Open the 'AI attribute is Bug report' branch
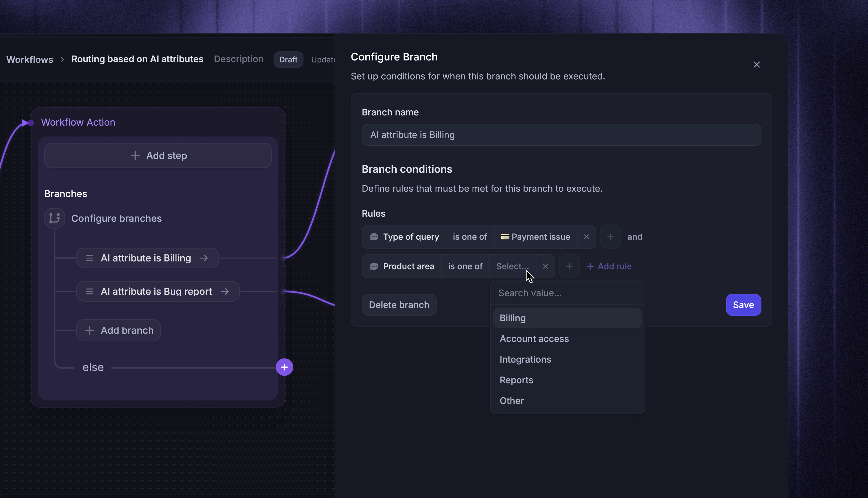Image resolution: width=868 pixels, height=498 pixels. point(158,291)
